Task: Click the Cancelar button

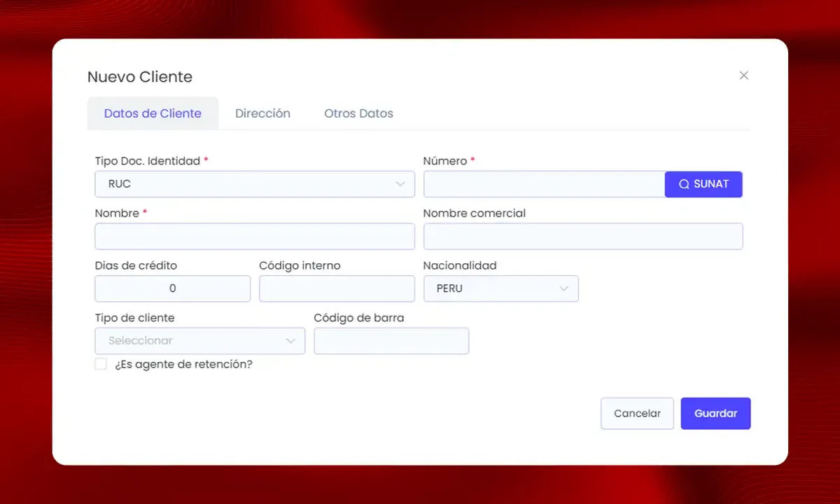Action: coord(637,414)
